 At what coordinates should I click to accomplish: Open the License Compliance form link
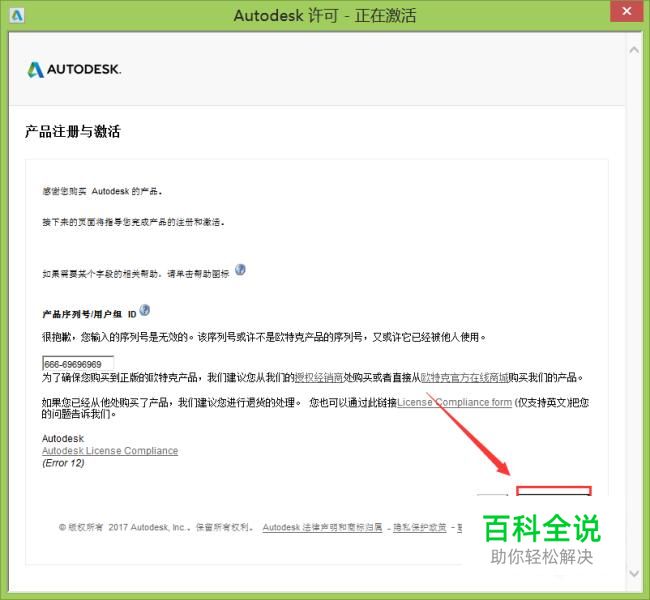[x=454, y=402]
